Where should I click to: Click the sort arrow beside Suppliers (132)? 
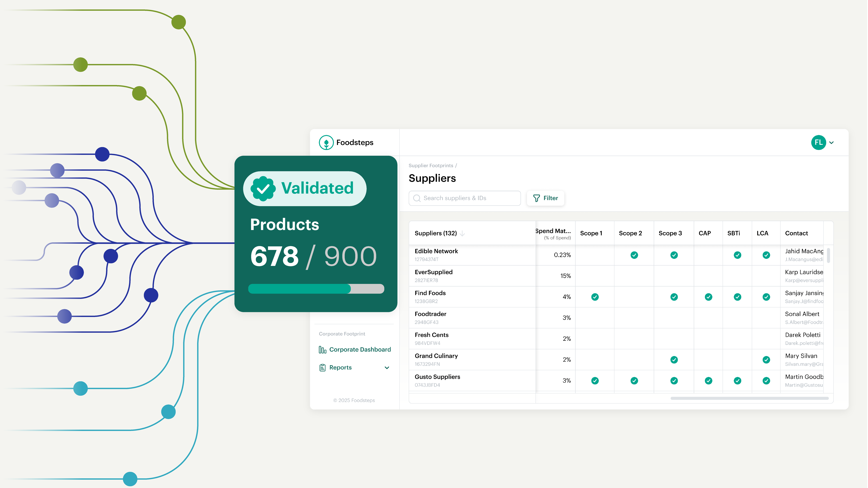pyautogui.click(x=462, y=233)
